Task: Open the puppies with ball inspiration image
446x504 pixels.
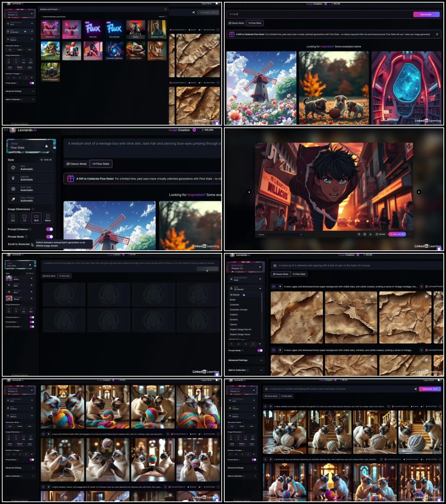Action: tap(333, 88)
